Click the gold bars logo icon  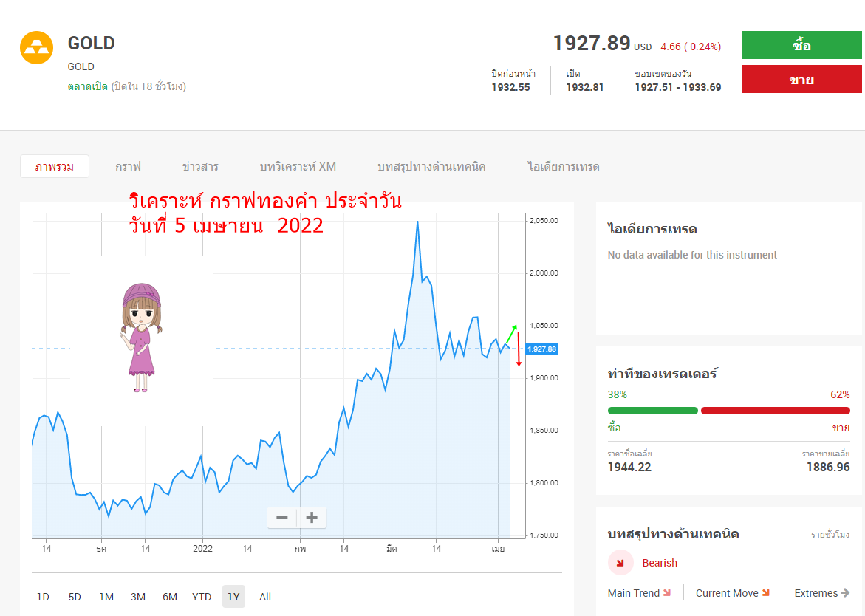point(36,47)
